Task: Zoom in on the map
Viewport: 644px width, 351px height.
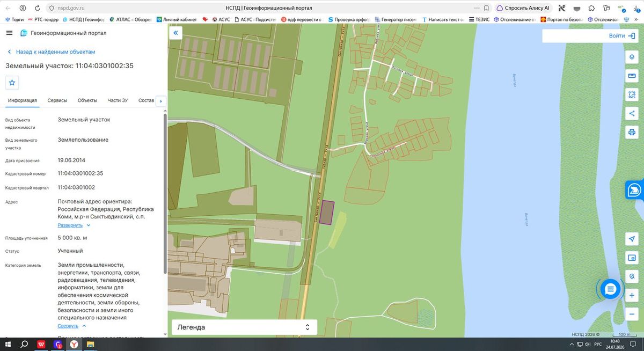Action: 632,295
